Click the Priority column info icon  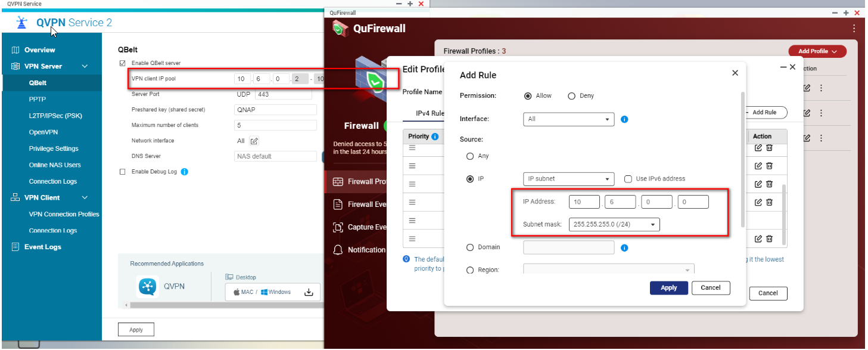[435, 137]
